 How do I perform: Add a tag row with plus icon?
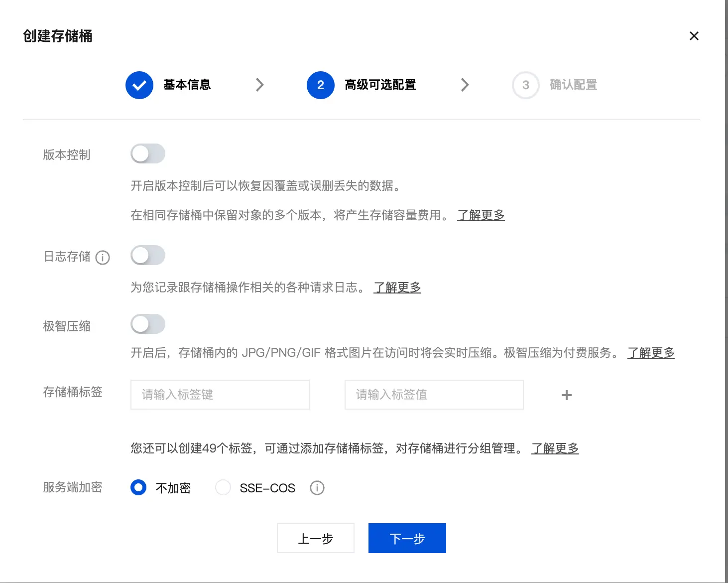click(566, 395)
